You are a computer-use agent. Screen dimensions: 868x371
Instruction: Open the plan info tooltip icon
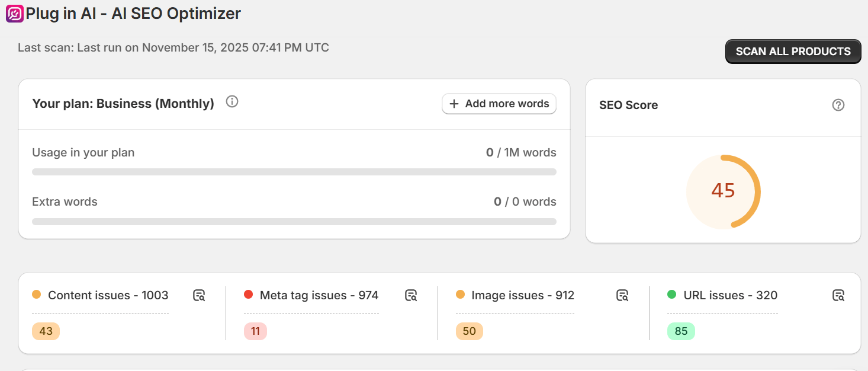pyautogui.click(x=232, y=102)
